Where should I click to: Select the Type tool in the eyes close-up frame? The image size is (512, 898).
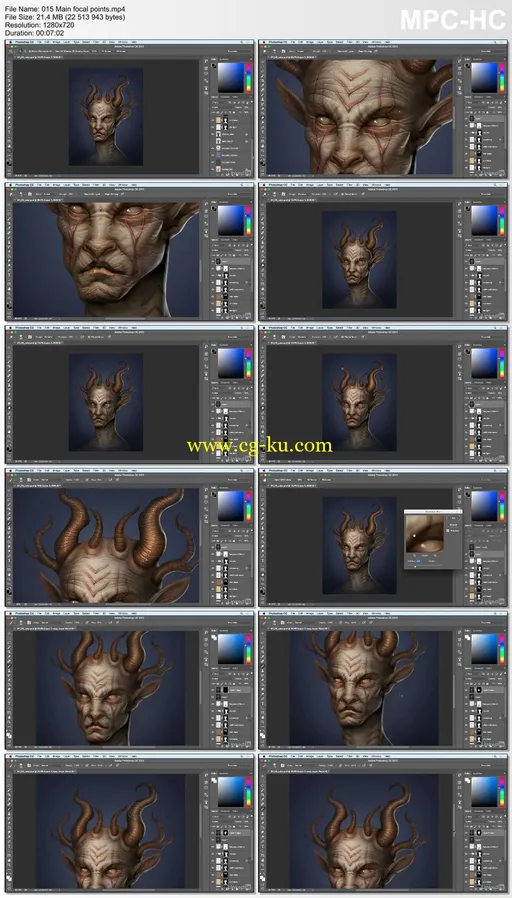pyautogui.click(x=262, y=132)
